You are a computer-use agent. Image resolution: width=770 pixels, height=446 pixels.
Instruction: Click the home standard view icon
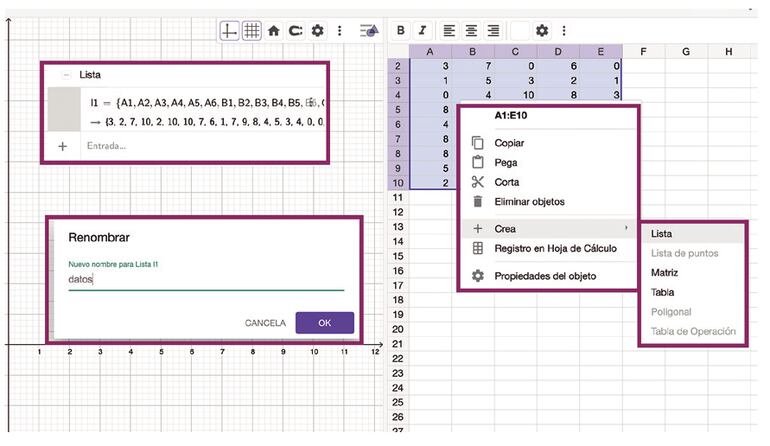pyautogui.click(x=274, y=31)
